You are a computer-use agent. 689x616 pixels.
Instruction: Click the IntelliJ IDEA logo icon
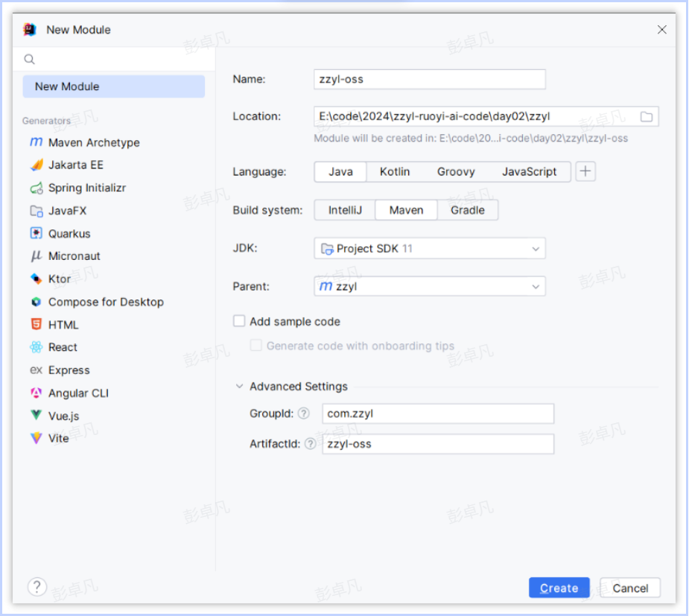pos(30,30)
